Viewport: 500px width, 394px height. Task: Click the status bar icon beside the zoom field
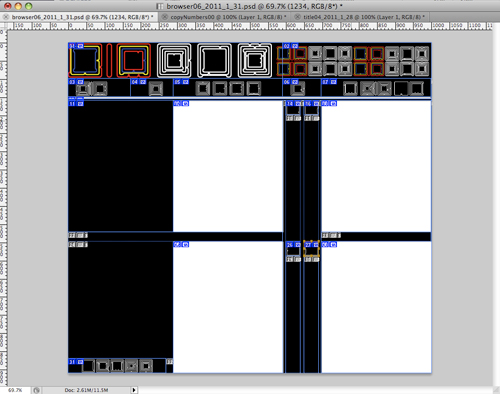click(37, 390)
